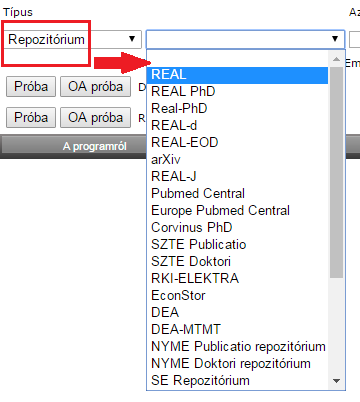The height and width of the screenshot is (402, 360).
Task: Click the second row Próba button
Action: (31, 117)
